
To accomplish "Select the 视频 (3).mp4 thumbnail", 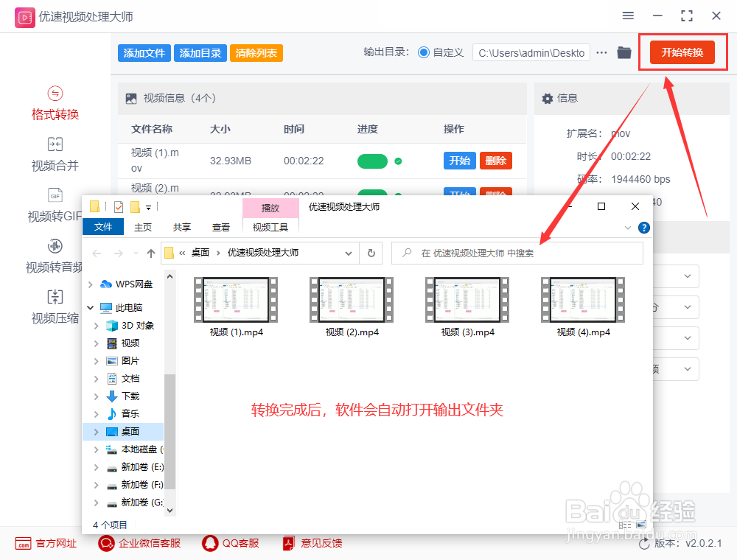I will (x=467, y=300).
